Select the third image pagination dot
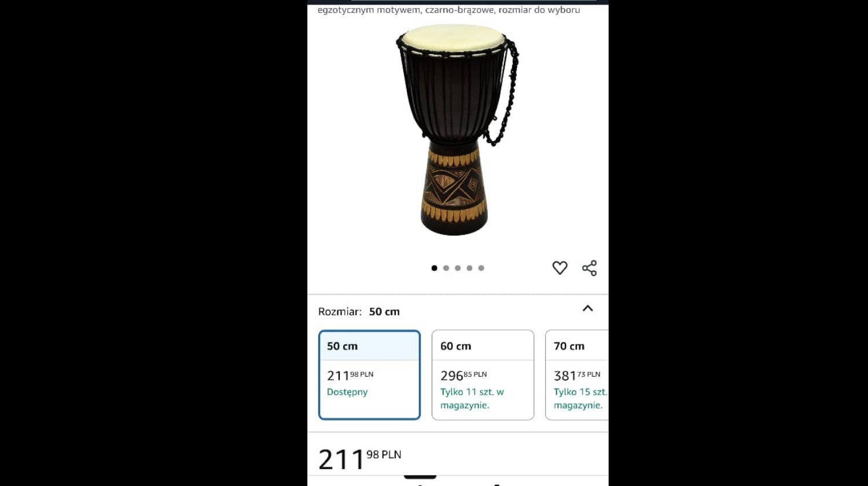Screen dimensions: 868x486 [458, 268]
